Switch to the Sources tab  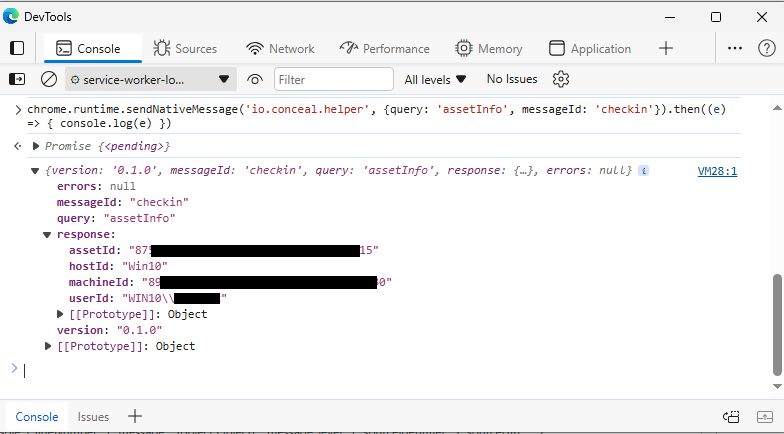point(185,48)
